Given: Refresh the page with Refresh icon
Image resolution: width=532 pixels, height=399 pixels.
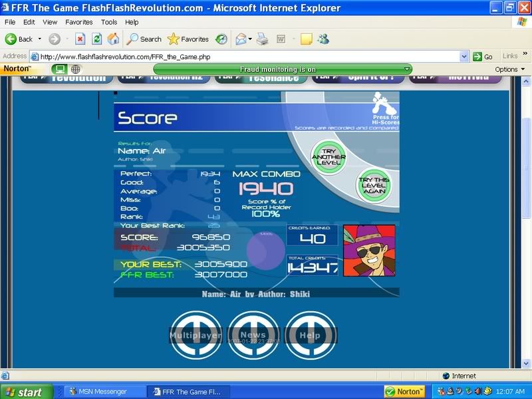Looking at the screenshot, I should (x=97, y=39).
